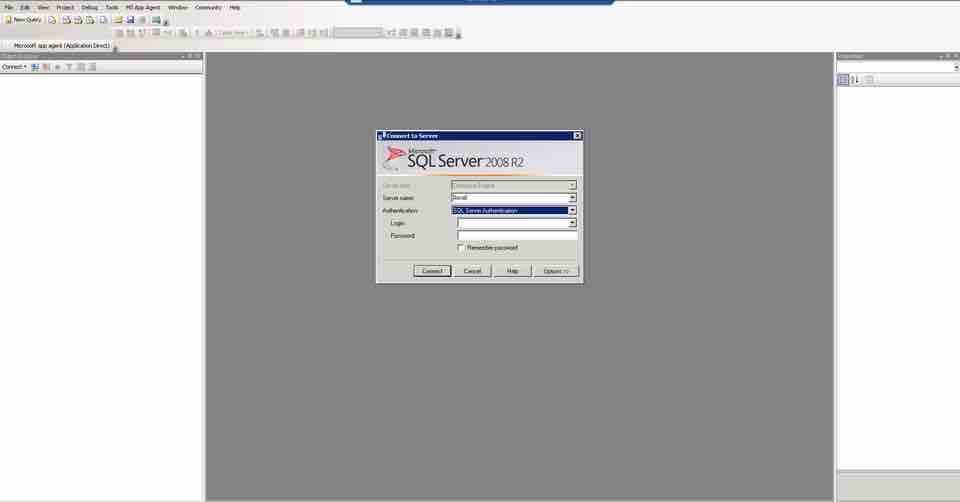Screen dimensions: 960x502
Task: Open the Edit menu
Action: click(25, 7)
